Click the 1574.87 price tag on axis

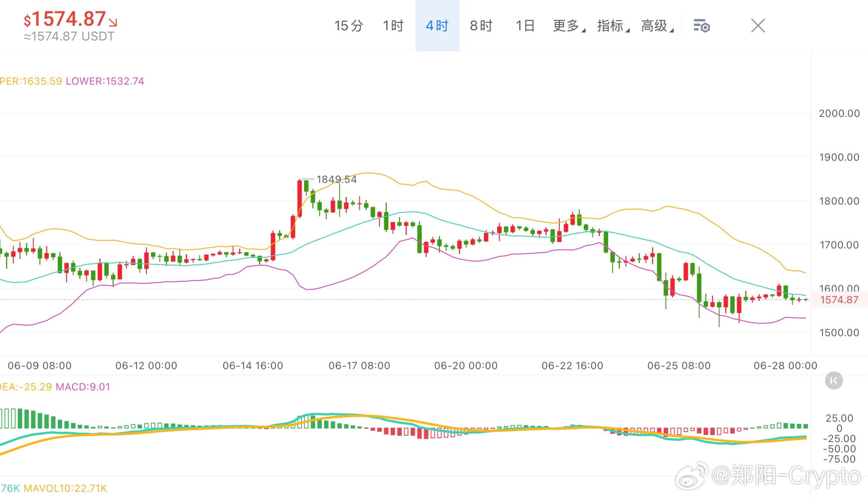click(839, 300)
